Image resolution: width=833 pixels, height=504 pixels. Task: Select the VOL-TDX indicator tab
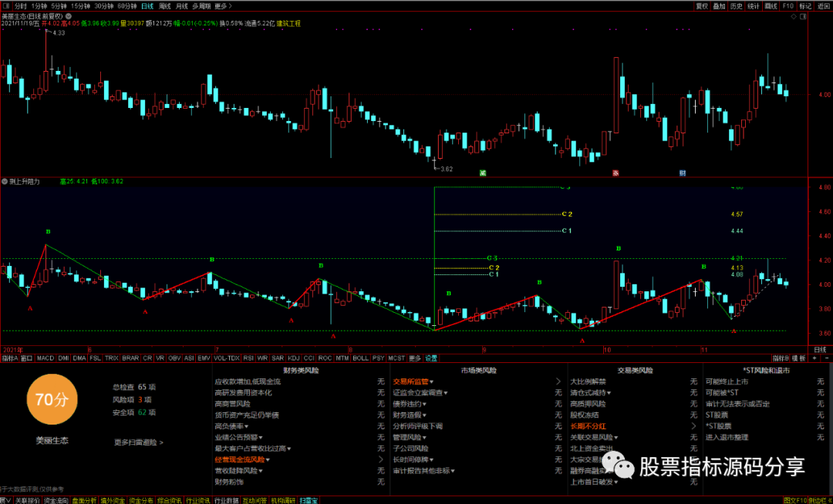click(226, 358)
